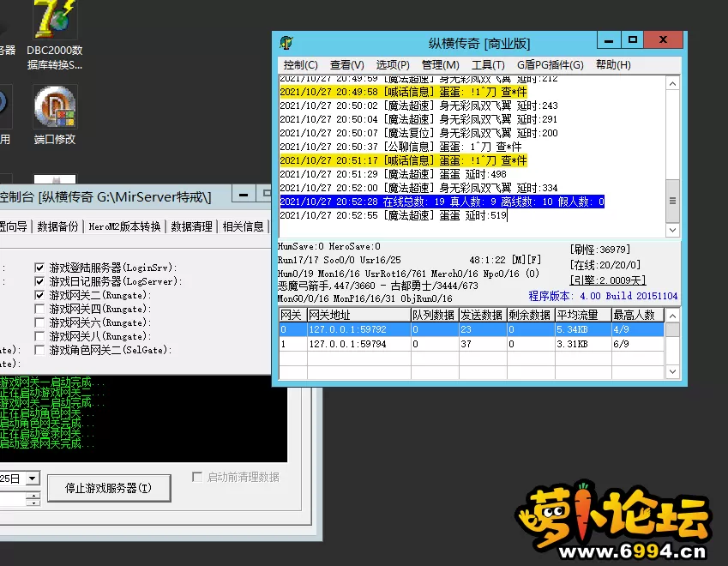
Task: Click the 剩余数据 column header
Action: (x=531, y=315)
